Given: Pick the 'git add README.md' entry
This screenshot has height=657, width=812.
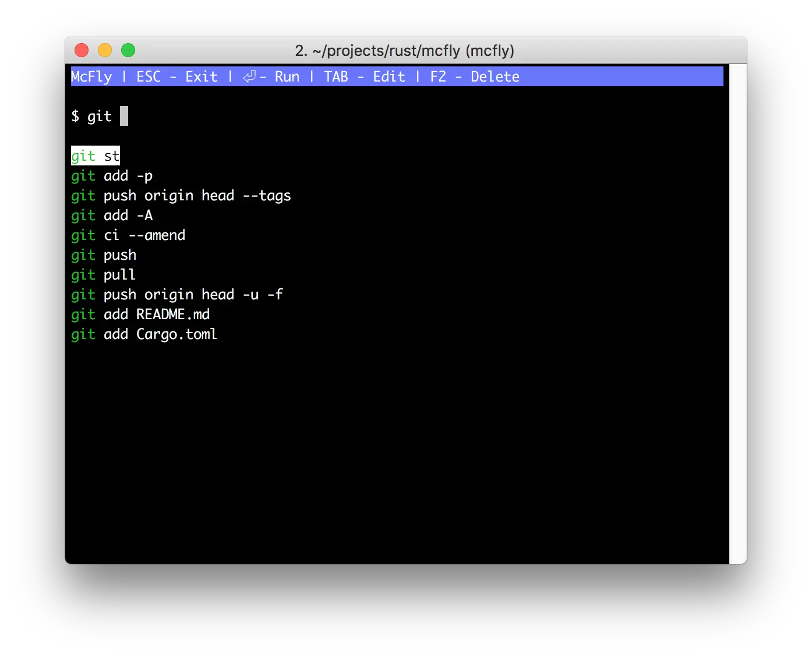Looking at the screenshot, I should click(x=140, y=315).
